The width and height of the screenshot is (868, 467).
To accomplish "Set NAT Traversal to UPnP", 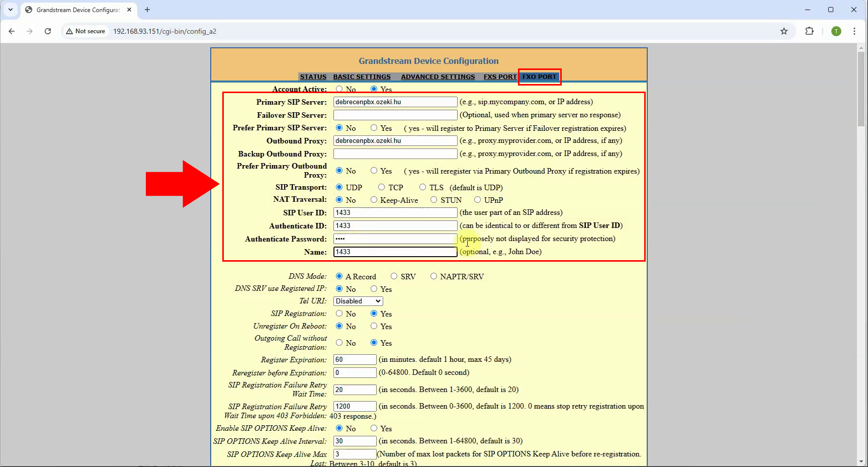I will [x=477, y=200].
